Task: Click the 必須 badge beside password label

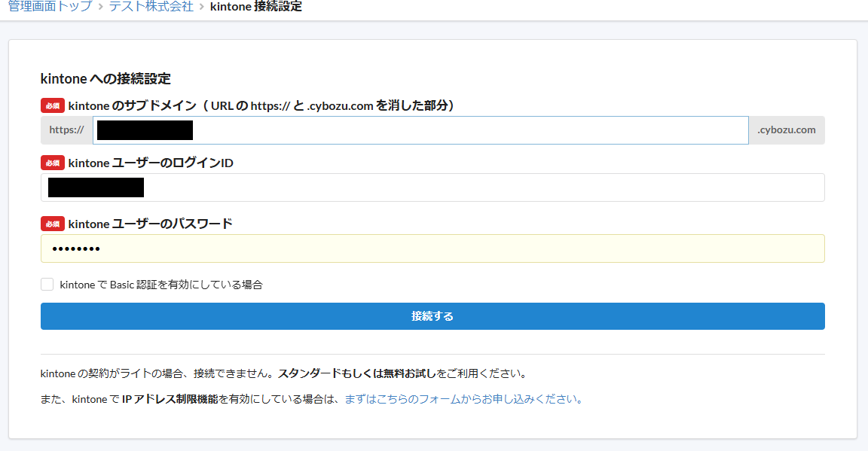Action: pos(53,224)
